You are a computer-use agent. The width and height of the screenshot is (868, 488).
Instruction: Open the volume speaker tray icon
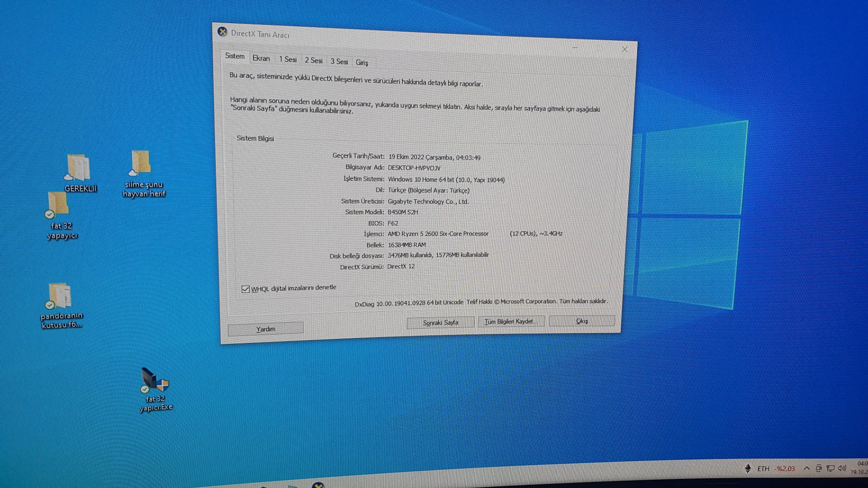click(842, 468)
